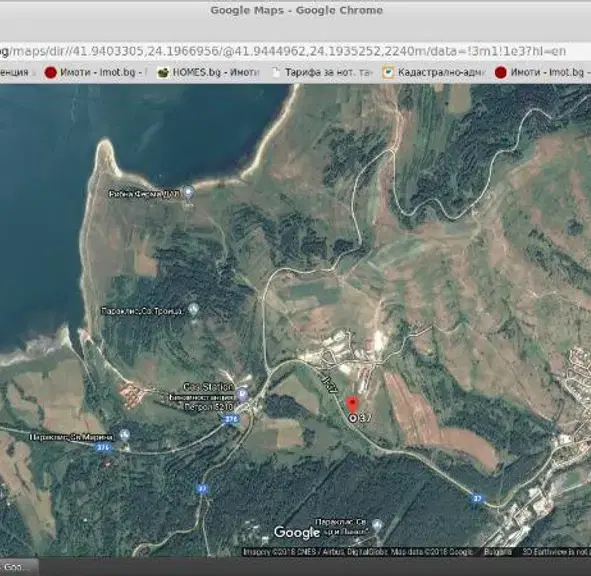
Task: Click the 376 road shield under Параклис Св. Марина
Action: (103, 448)
